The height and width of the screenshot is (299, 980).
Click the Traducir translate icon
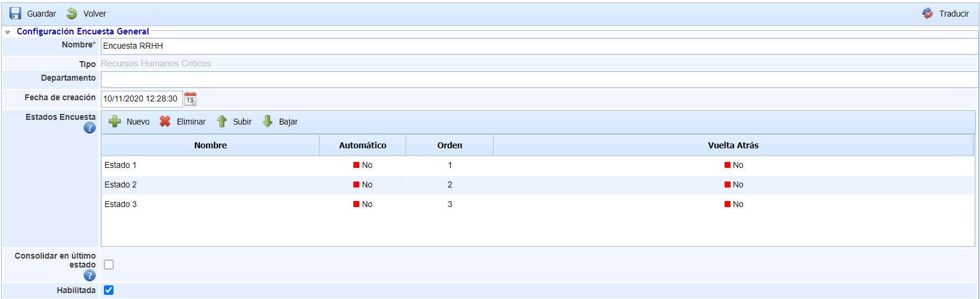[928, 14]
